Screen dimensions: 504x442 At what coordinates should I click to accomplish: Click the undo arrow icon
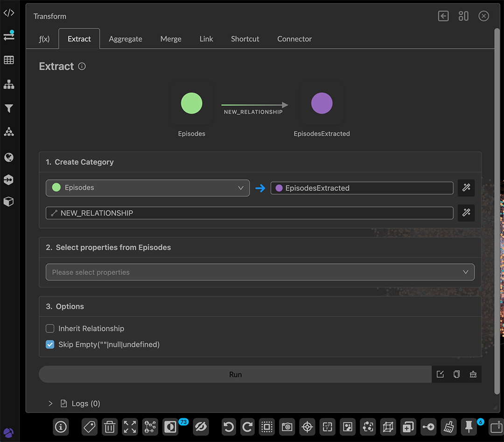[x=228, y=427]
